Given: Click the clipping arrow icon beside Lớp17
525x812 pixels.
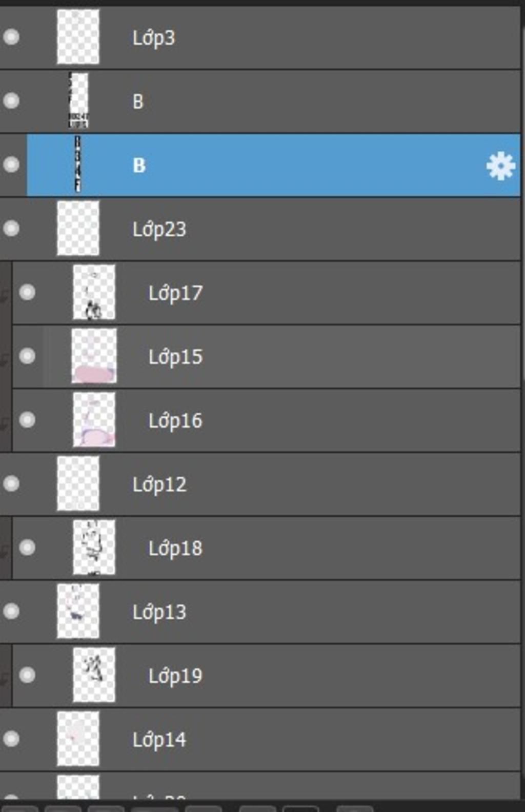Looking at the screenshot, I should point(5,295).
